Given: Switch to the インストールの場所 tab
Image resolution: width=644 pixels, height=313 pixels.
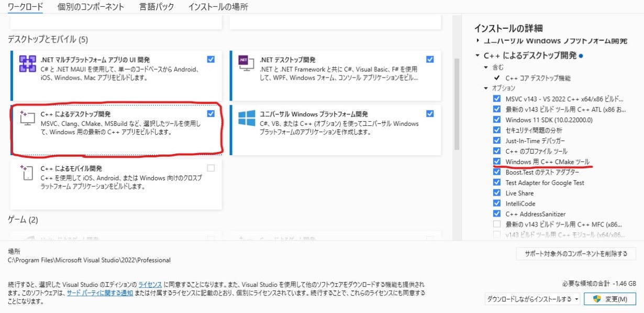Looking at the screenshot, I should (218, 7).
